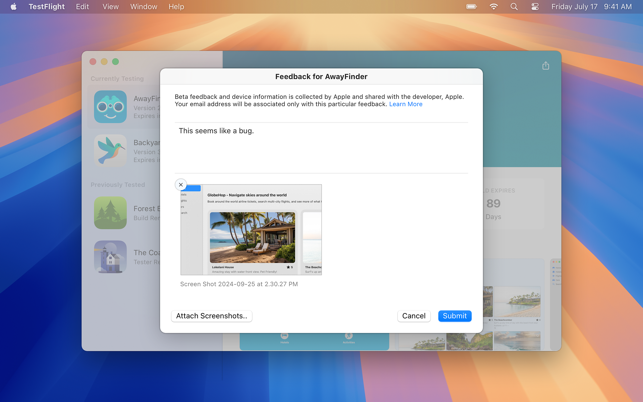This screenshot has width=643, height=402.
Task: Check the battery status icon
Action: click(472, 7)
